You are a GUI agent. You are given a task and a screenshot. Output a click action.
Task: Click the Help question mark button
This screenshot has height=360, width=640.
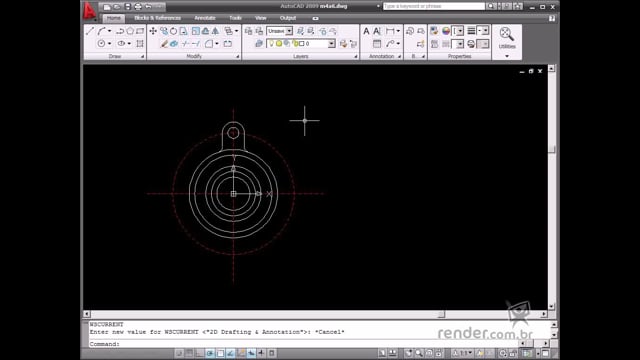coord(552,18)
